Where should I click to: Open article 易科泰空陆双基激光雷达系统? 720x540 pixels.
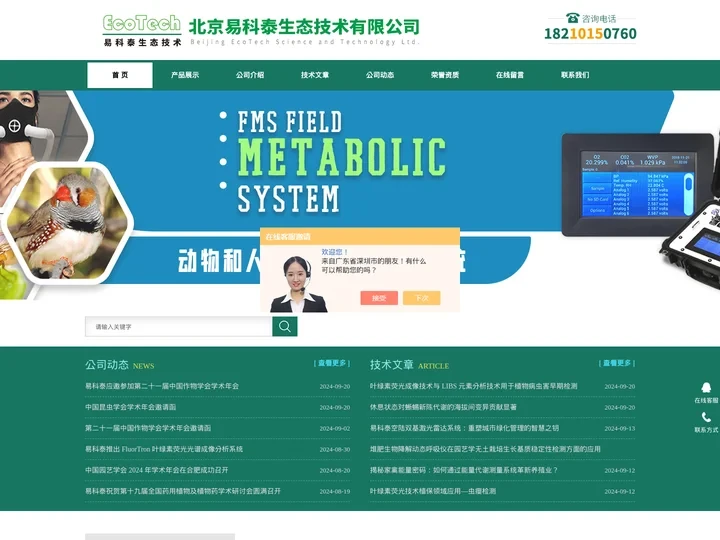464,428
